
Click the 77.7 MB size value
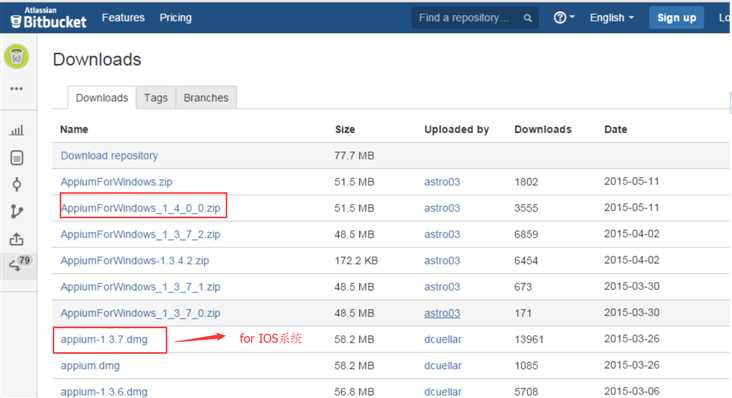click(x=354, y=156)
